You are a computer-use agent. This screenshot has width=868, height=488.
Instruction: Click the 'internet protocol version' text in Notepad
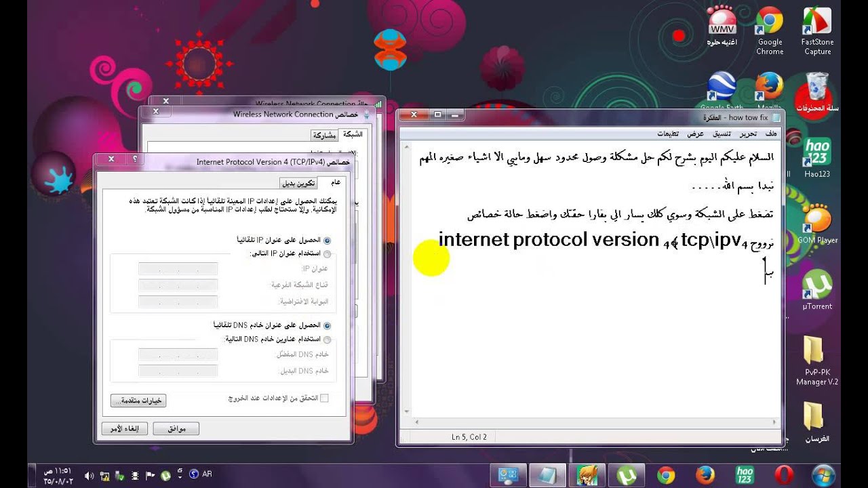(549, 240)
